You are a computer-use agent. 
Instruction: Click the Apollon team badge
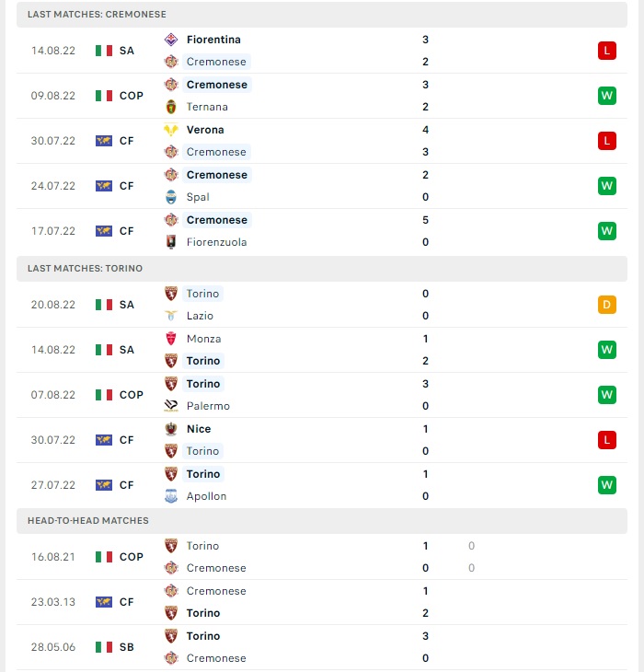171,496
